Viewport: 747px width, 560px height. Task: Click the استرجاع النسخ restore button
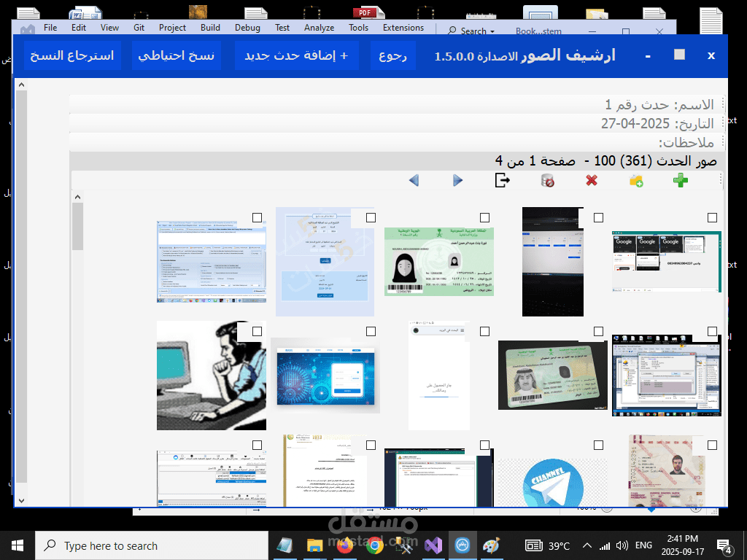coord(72,55)
